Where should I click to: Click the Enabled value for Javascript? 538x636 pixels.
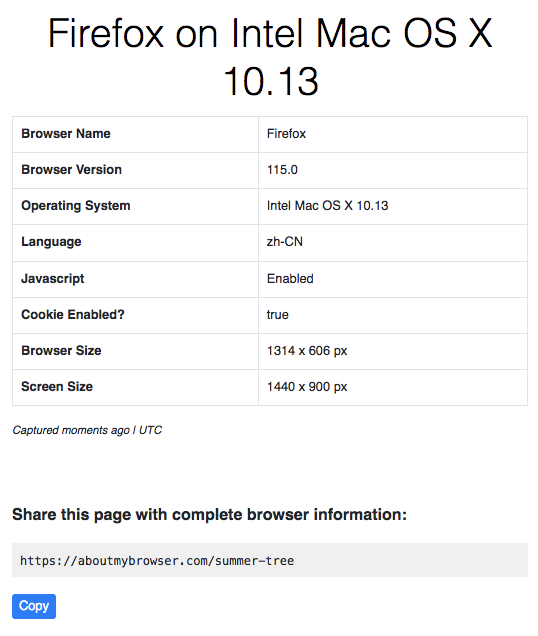pyautogui.click(x=290, y=279)
